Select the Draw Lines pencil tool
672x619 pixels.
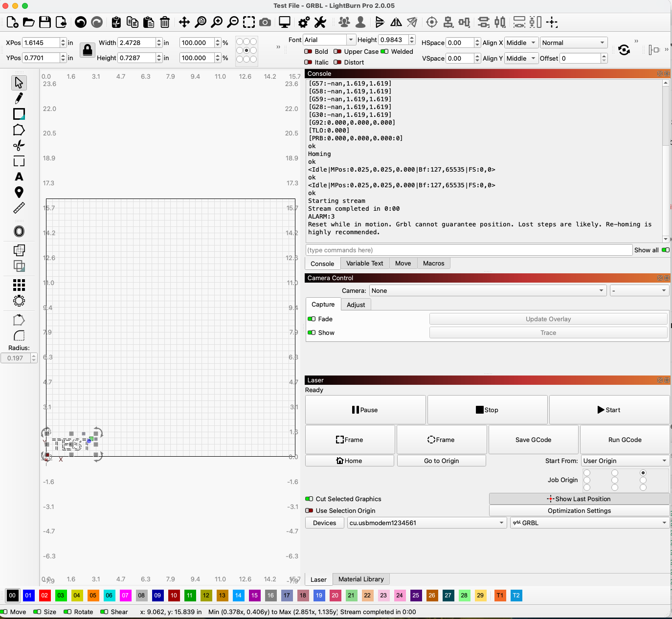19,98
